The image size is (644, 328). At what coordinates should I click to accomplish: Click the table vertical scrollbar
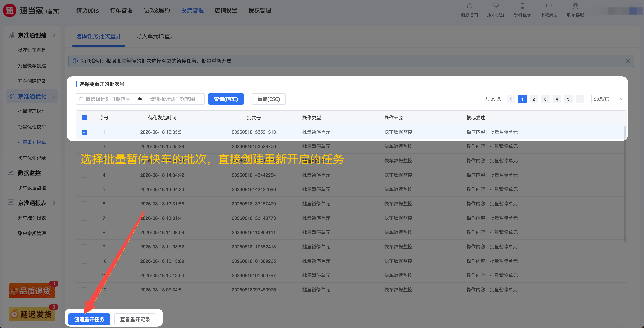click(625, 184)
